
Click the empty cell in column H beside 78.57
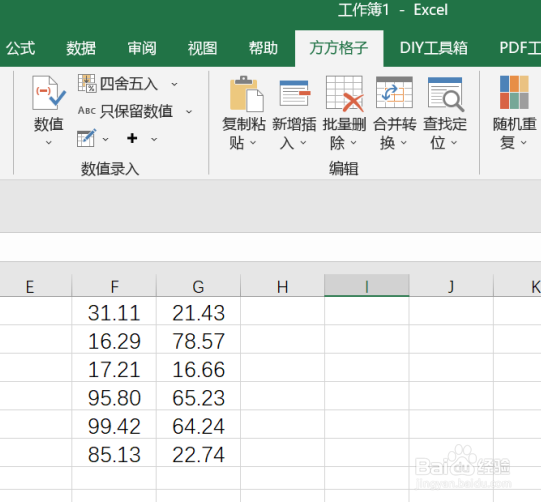(282, 339)
